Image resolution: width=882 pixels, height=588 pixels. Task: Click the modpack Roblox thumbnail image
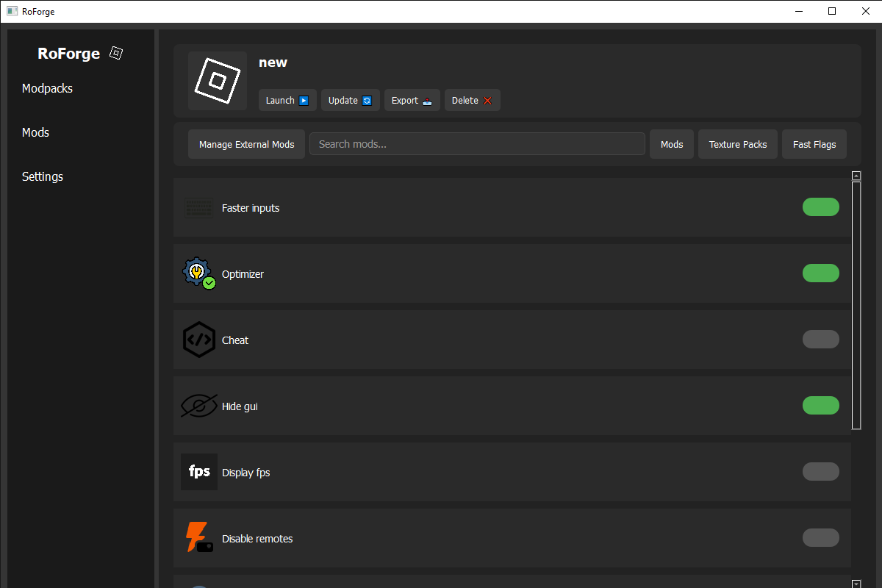218,81
